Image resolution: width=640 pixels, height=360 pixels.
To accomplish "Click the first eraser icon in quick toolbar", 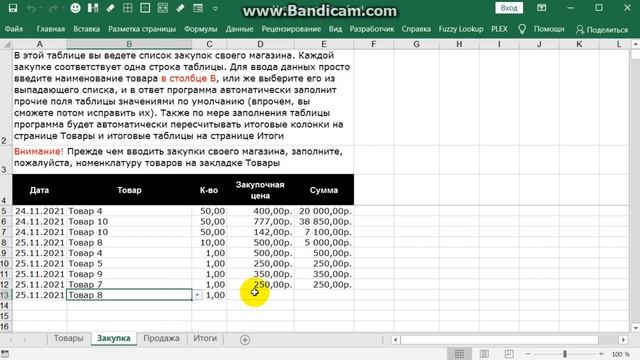I will pos(111,8).
